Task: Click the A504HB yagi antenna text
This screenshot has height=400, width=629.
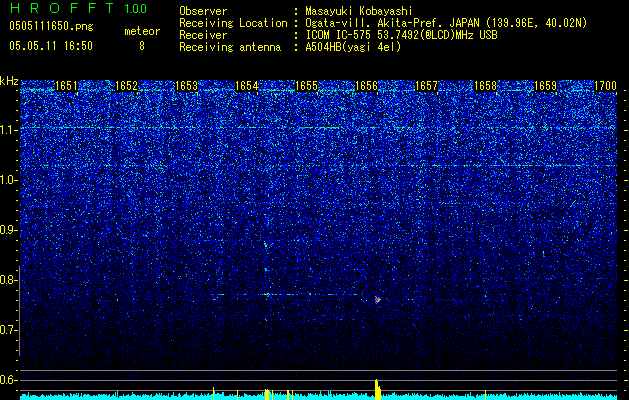Action: click(353, 47)
